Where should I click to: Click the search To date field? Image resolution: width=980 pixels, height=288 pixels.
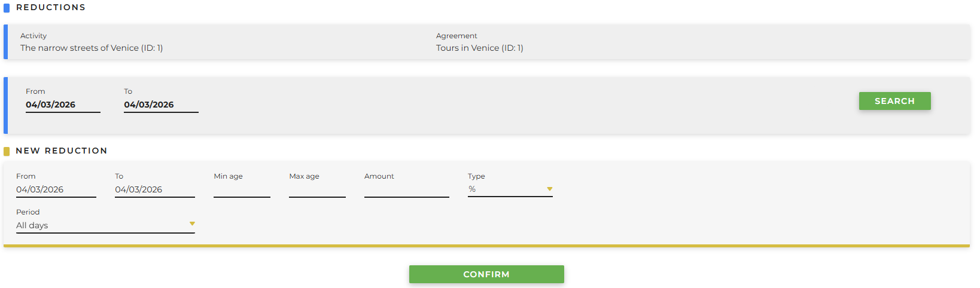pos(160,105)
